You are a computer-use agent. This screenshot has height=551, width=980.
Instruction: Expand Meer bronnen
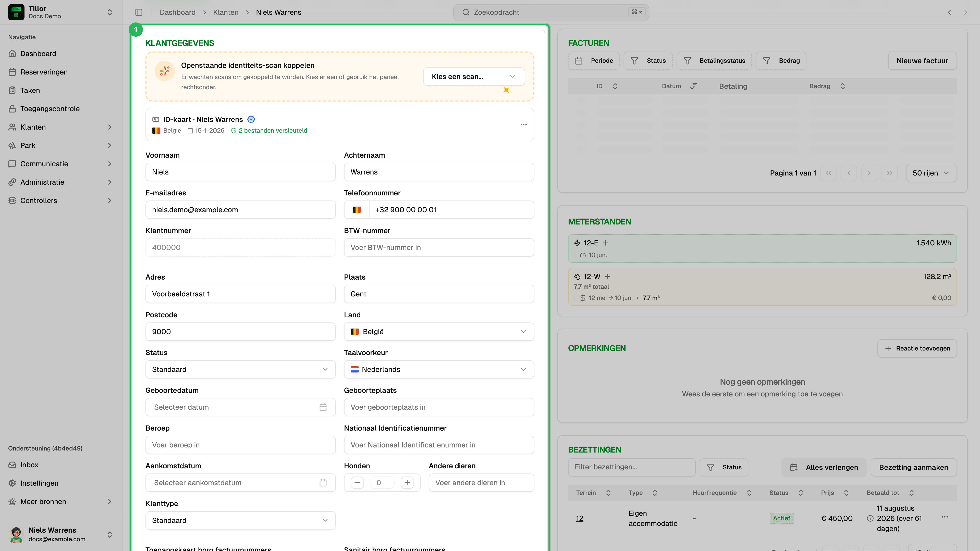coord(61,502)
